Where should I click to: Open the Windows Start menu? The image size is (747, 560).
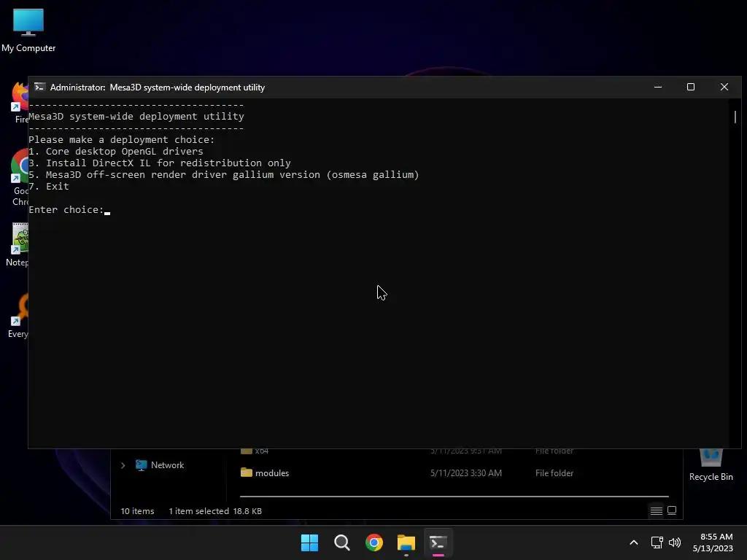(309, 542)
